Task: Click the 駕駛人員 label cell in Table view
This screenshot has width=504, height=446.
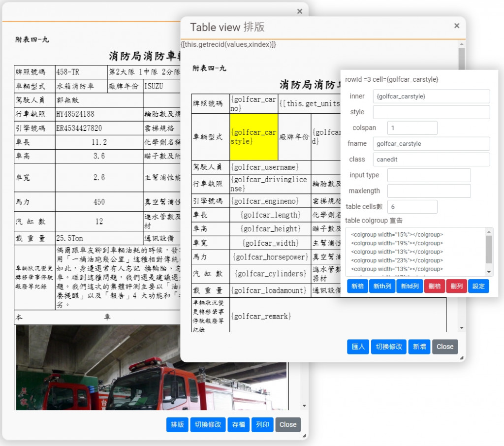Action: coord(210,167)
